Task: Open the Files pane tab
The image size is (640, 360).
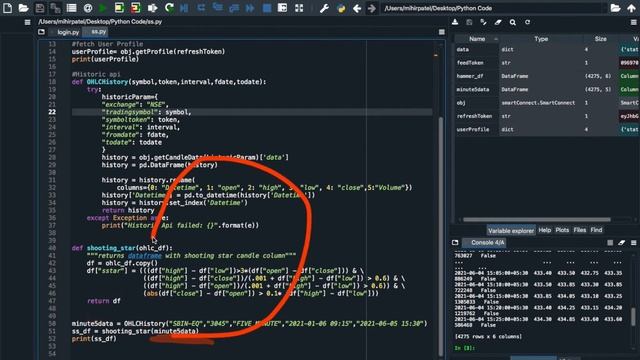Action: point(580,230)
